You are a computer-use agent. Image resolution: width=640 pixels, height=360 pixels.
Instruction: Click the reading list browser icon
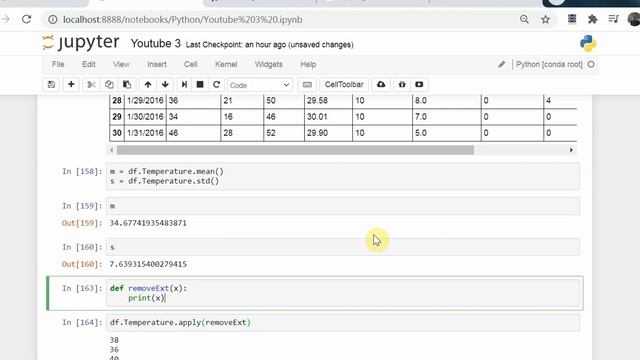613,19
